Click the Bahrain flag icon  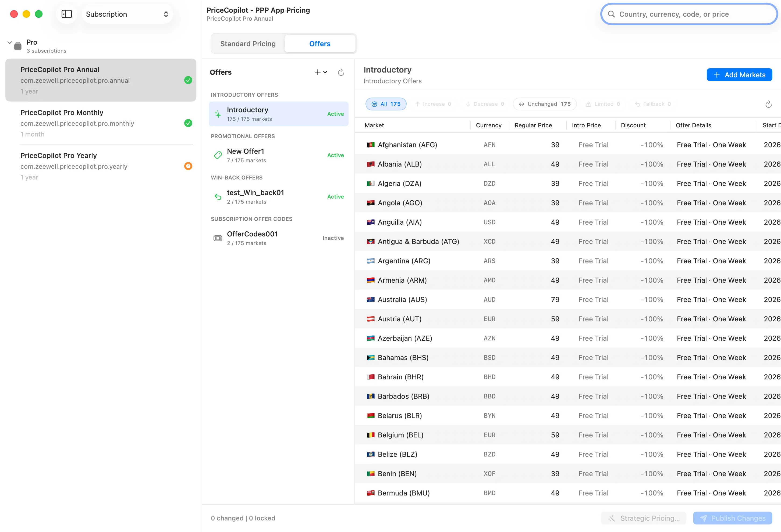(370, 377)
